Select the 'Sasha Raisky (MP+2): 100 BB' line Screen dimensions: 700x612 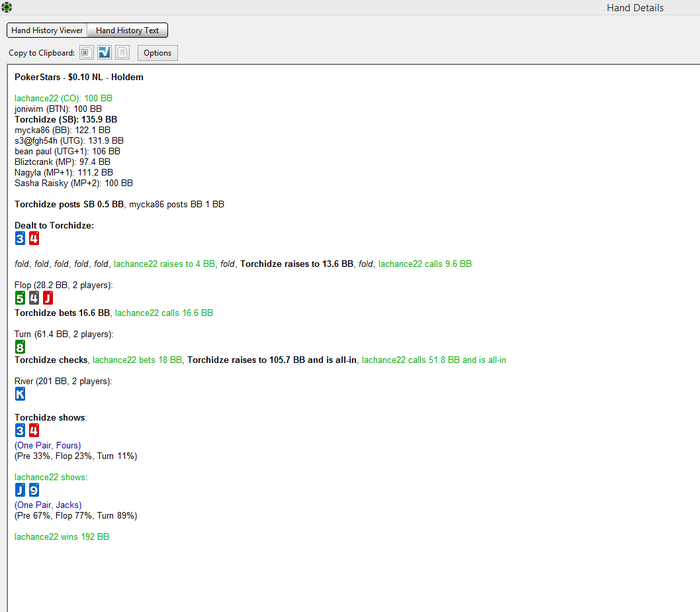pyautogui.click(x=74, y=183)
